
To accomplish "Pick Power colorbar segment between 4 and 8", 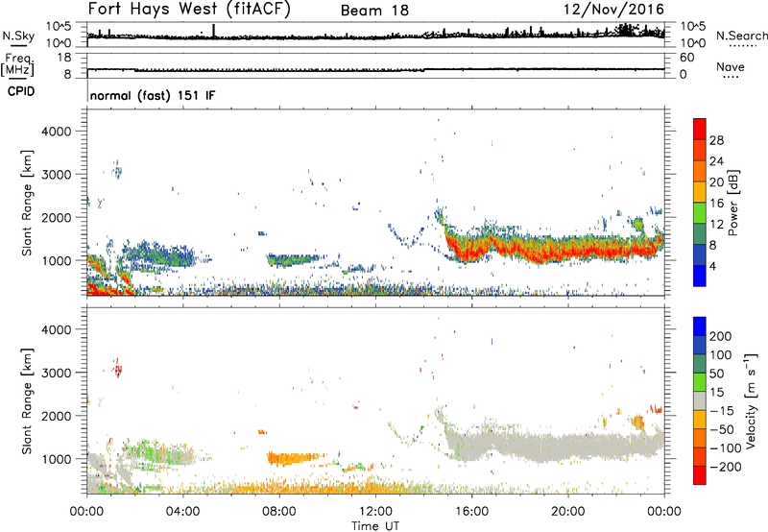I will click(x=700, y=254).
